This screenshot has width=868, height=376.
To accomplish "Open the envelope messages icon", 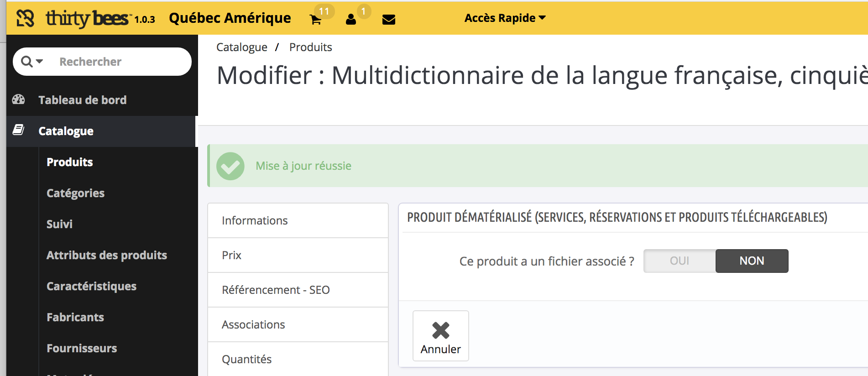I will point(388,19).
